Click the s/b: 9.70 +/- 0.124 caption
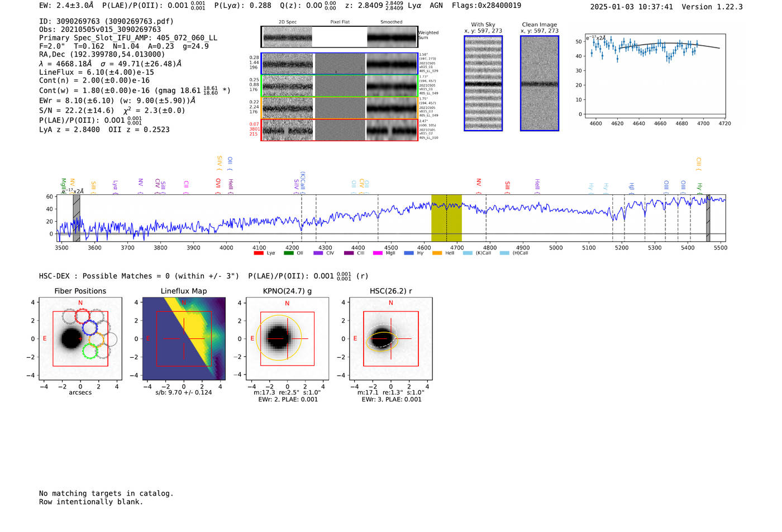The height and width of the screenshot is (532, 782). pos(184,392)
